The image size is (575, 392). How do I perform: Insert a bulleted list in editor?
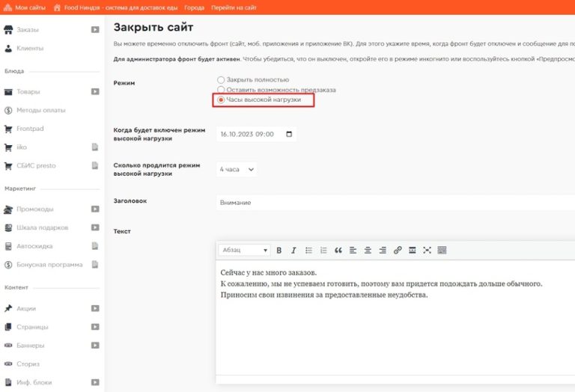coord(309,251)
